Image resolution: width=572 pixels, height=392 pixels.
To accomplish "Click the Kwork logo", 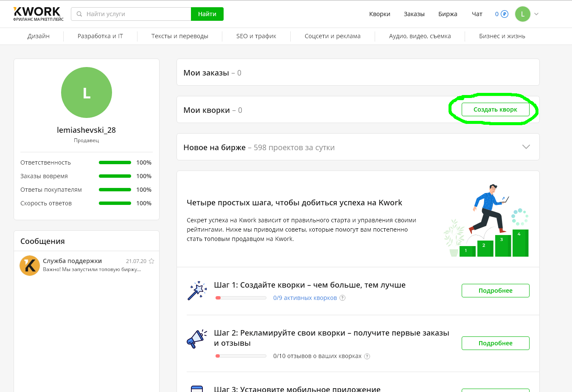I will [38, 14].
